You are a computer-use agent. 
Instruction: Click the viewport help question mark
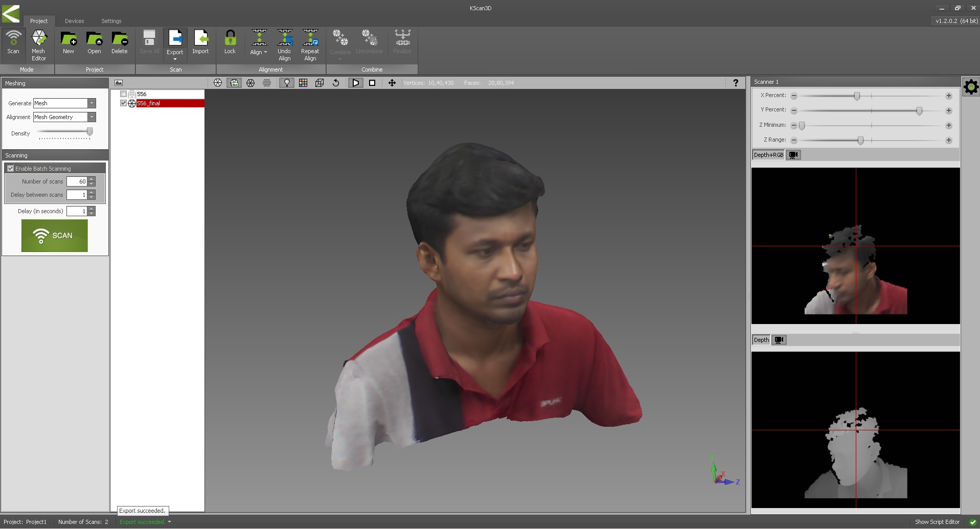click(736, 83)
